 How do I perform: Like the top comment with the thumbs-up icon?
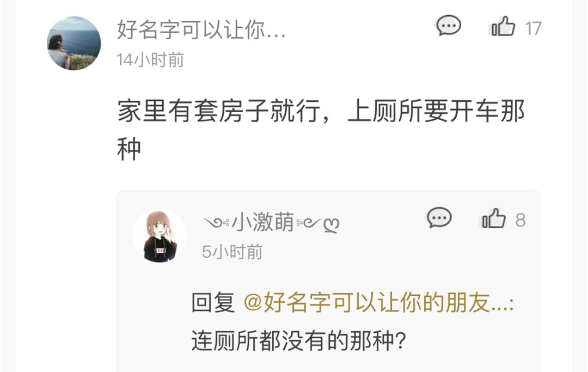[503, 26]
